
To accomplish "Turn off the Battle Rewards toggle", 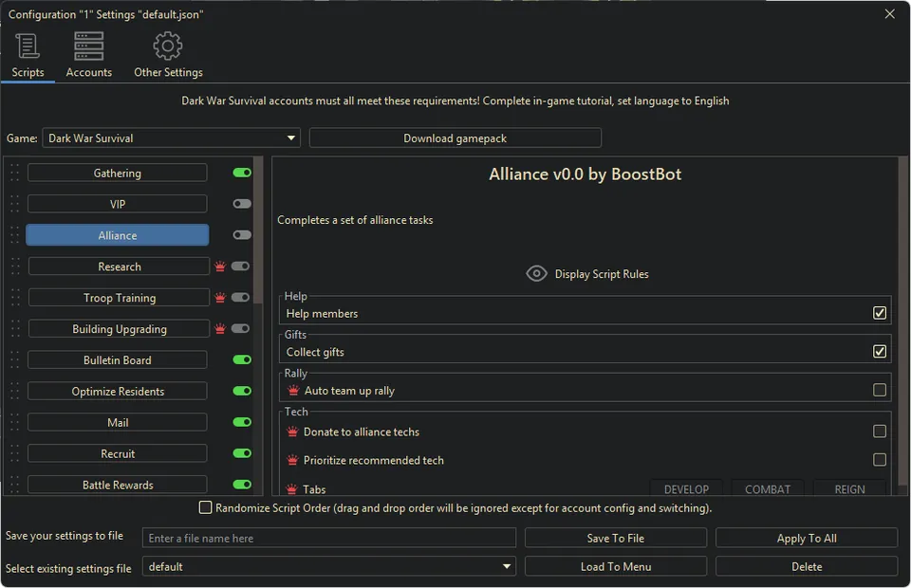I will point(242,484).
